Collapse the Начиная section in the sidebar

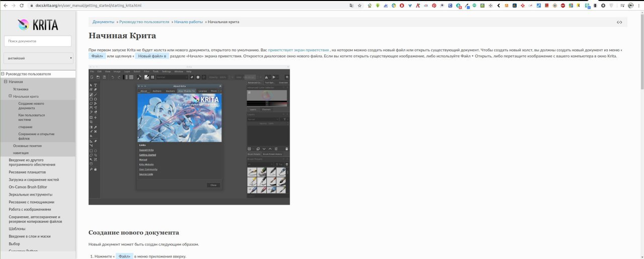click(x=6, y=81)
